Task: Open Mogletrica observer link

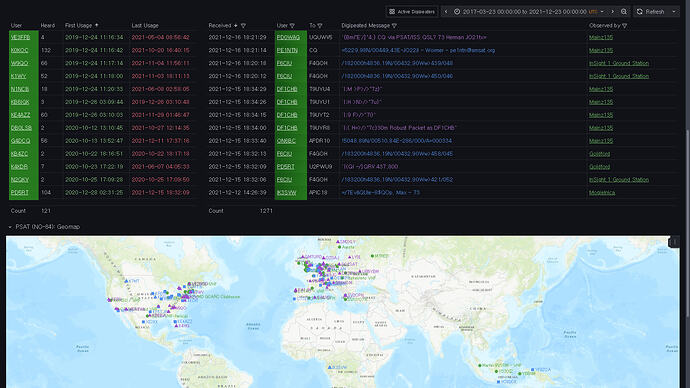Action: tap(602, 193)
